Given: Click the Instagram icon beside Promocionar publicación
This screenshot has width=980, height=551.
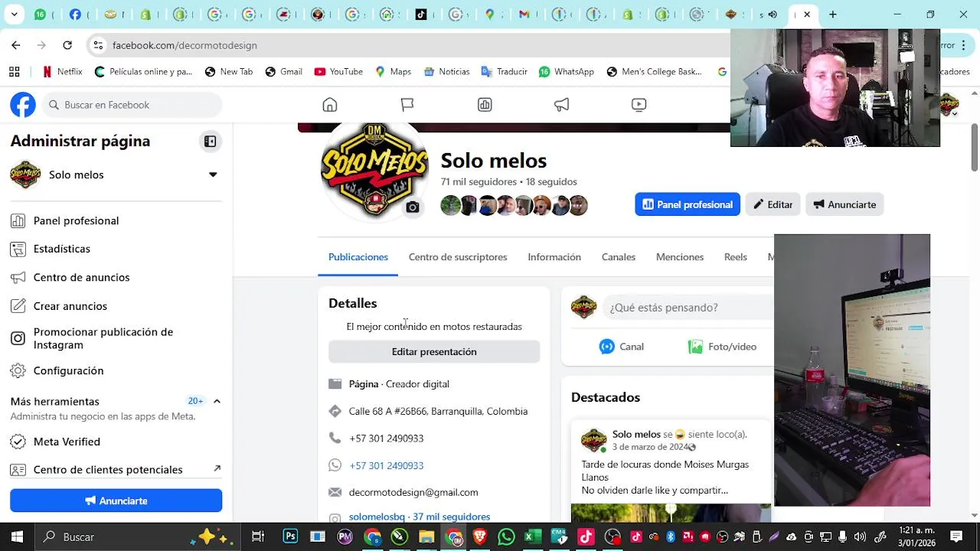Looking at the screenshot, I should pos(18,338).
